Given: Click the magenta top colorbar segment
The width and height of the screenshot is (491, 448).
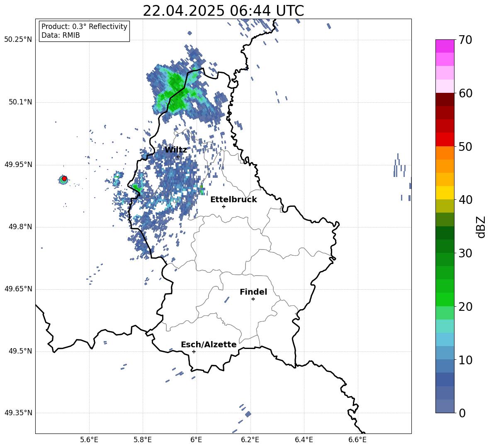Looking at the screenshot, I should [445, 46].
